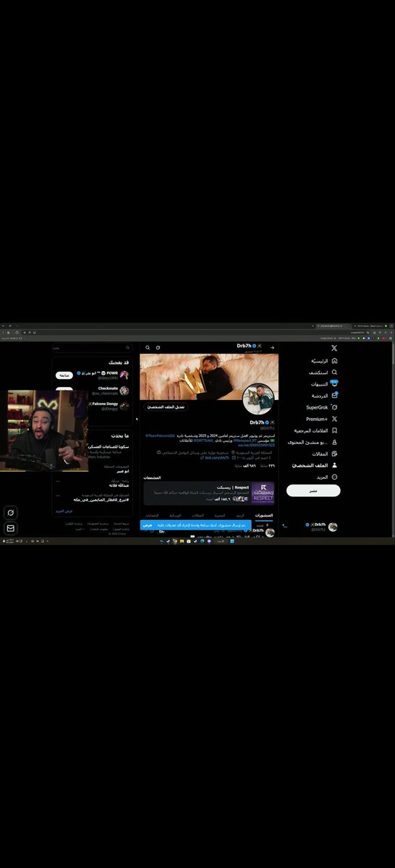Open the المزيد more options item

326,477
